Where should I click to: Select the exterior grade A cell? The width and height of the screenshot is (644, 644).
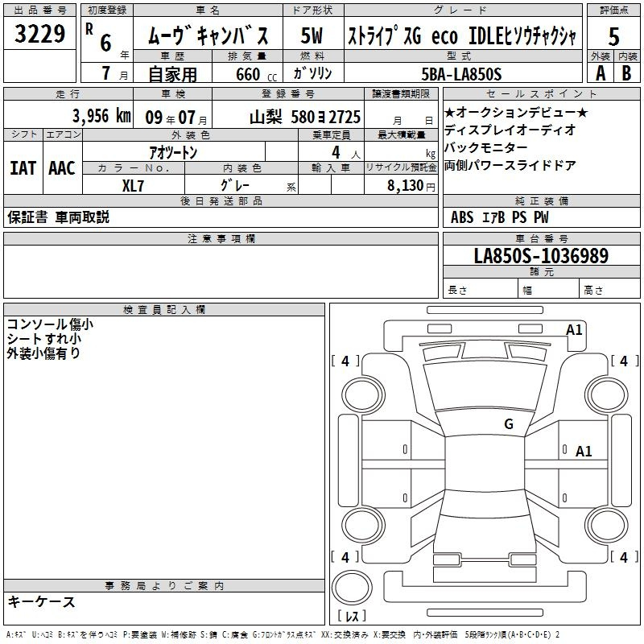coord(600,72)
